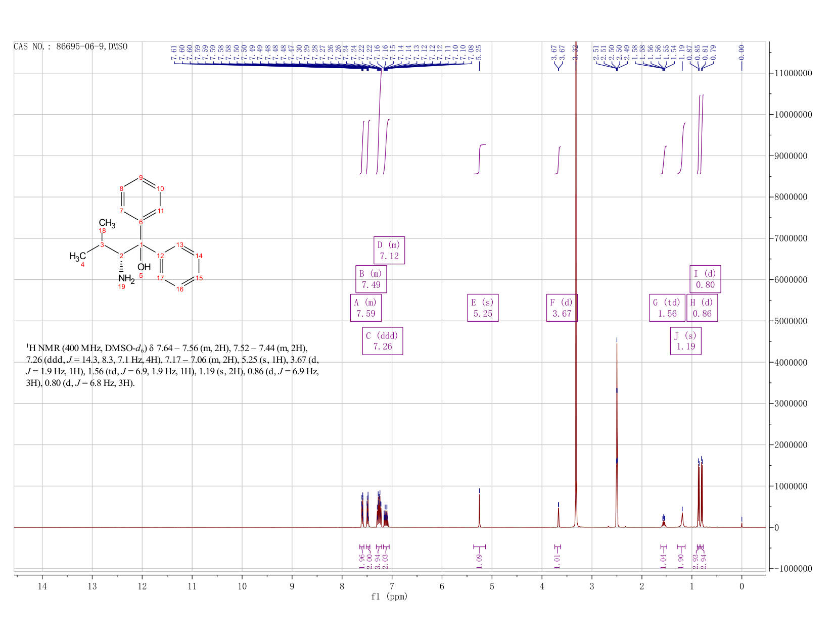Select multiplet box J (s) 1.19
This screenshot has height=644, width=834.
(686, 341)
